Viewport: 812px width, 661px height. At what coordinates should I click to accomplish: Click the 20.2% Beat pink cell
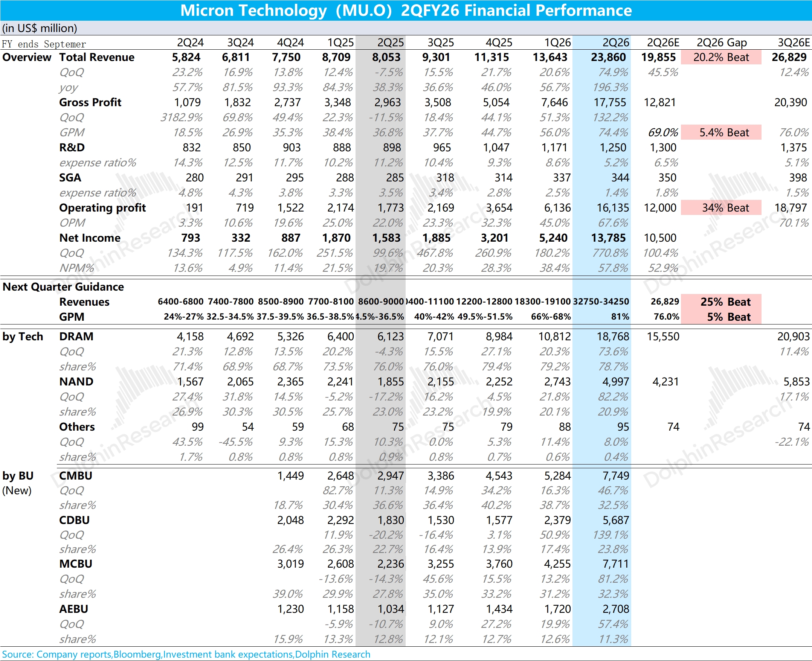[720, 58]
